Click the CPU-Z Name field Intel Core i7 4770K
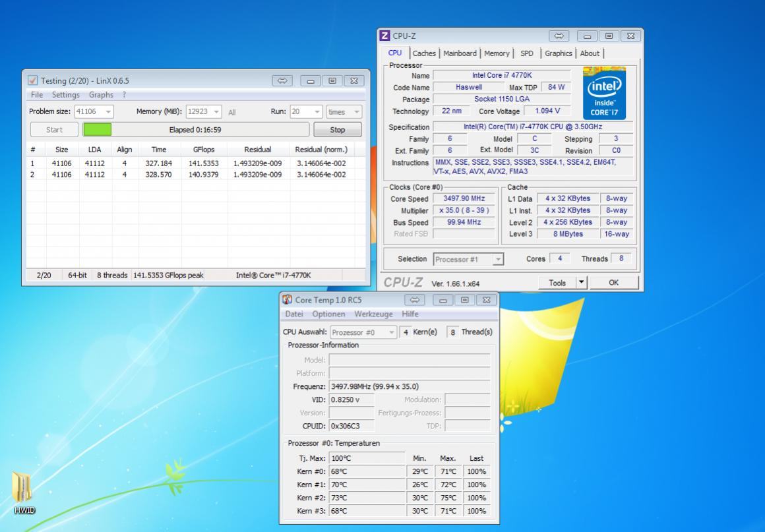 pos(502,75)
